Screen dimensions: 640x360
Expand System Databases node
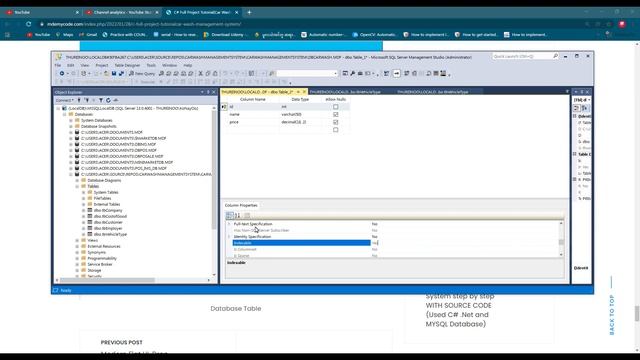71,120
